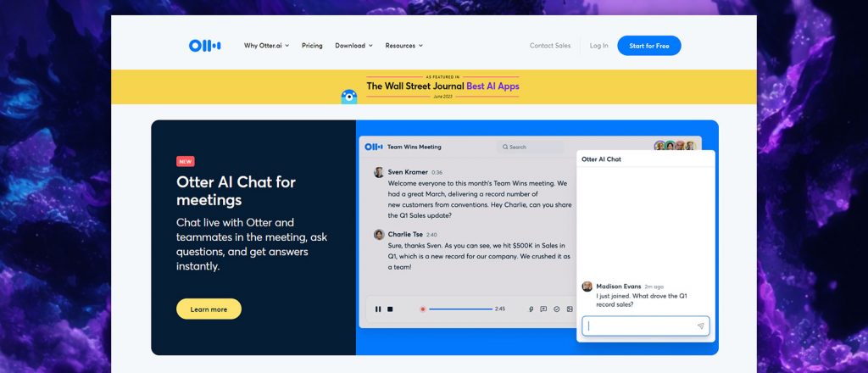Screen dimensions: 868x373
Task: Click the 2:40 timestamp by Charlie Tse
Action: coord(431,235)
